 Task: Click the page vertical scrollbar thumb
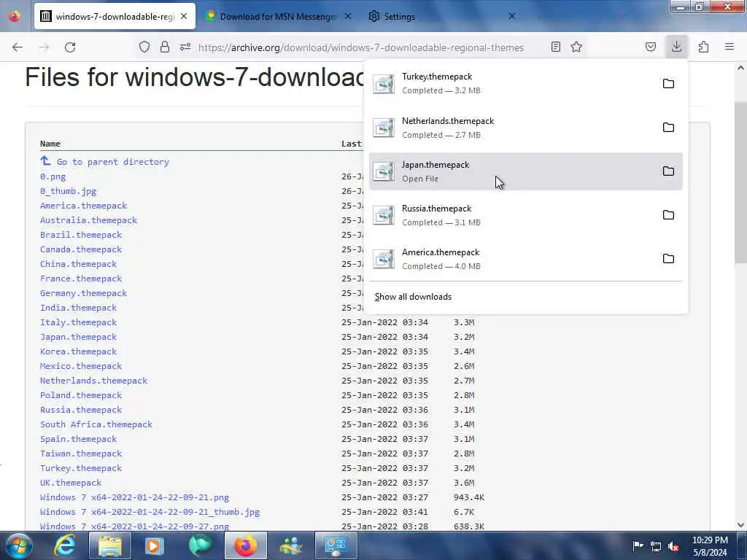point(740,181)
